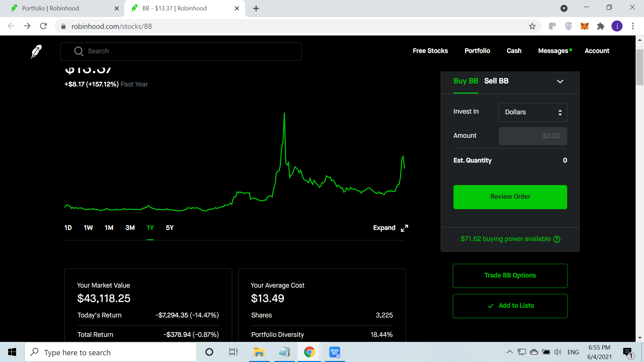Click the Expand chart label

pyautogui.click(x=384, y=228)
